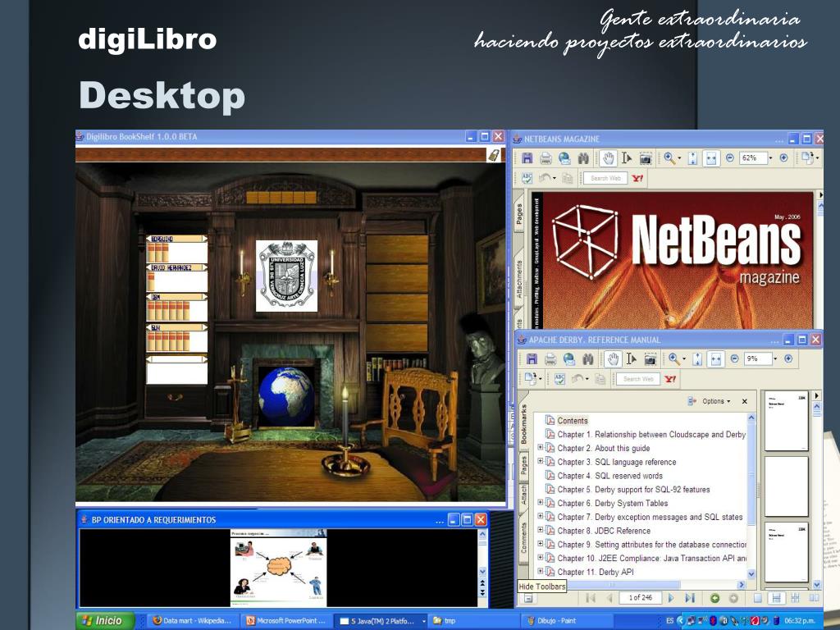Open Search binoculars in NetBeans Magazine toolbar

583,158
